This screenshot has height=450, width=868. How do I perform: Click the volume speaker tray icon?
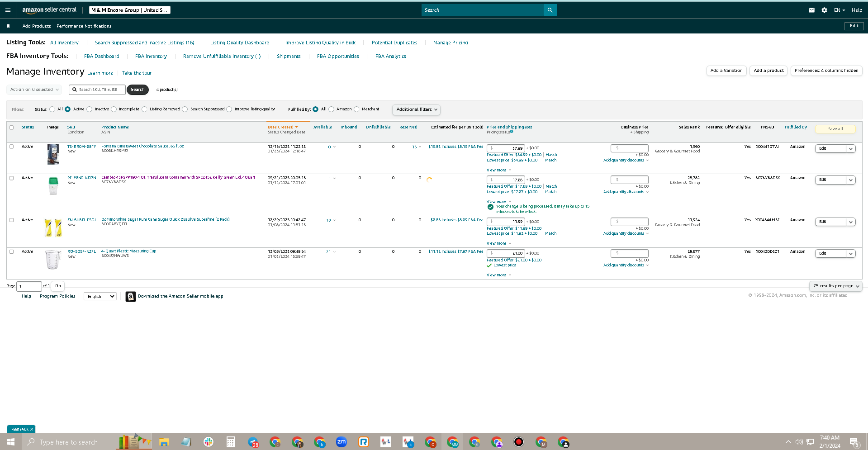coord(799,442)
